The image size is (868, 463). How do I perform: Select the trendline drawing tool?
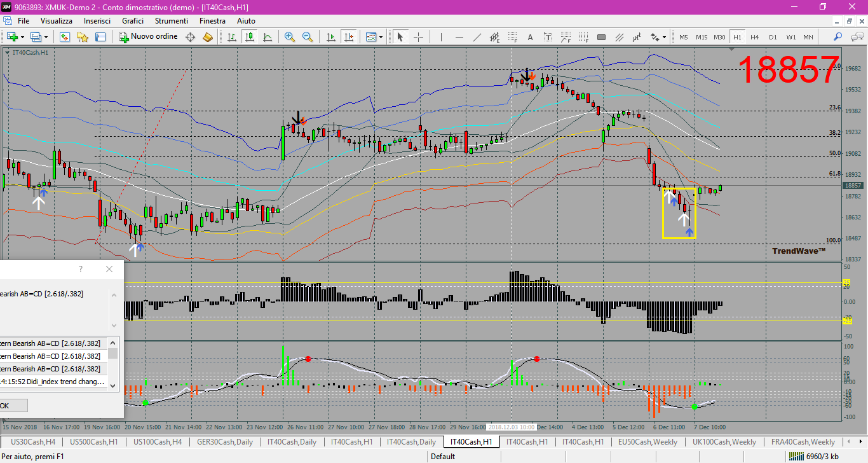click(x=477, y=37)
